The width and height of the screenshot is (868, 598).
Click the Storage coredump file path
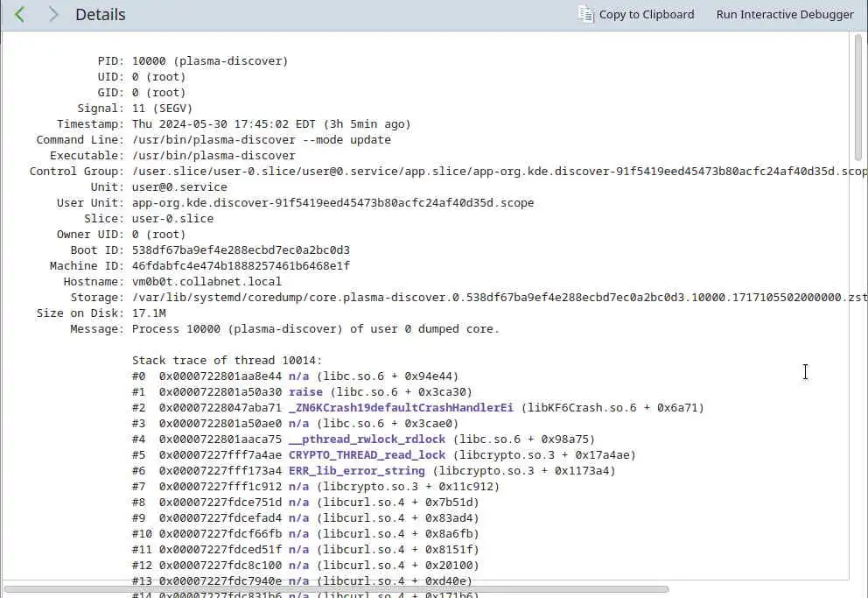[x=500, y=298]
